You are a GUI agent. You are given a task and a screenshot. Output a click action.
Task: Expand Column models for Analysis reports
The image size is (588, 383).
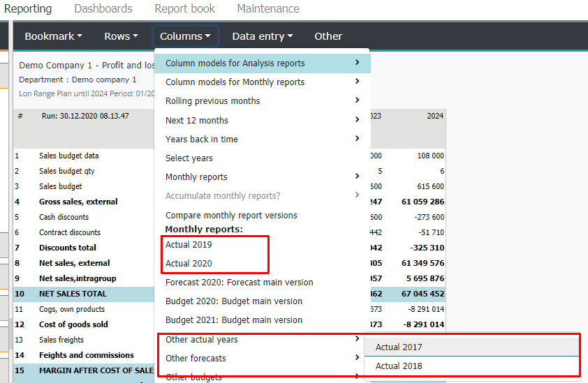point(263,63)
